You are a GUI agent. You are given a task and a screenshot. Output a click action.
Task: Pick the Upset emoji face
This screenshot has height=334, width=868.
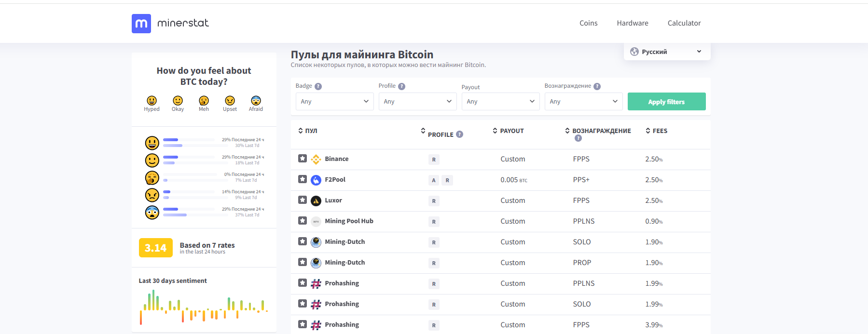click(x=230, y=101)
